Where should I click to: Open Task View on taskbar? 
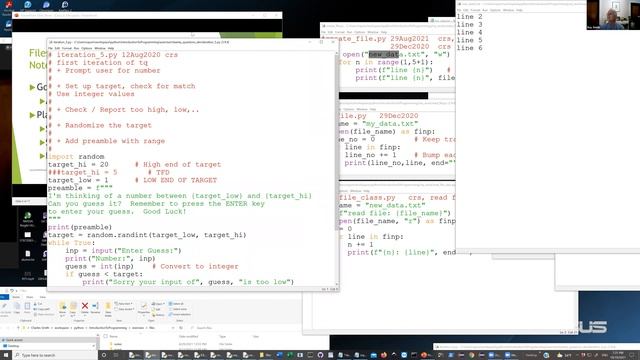click(x=116, y=355)
